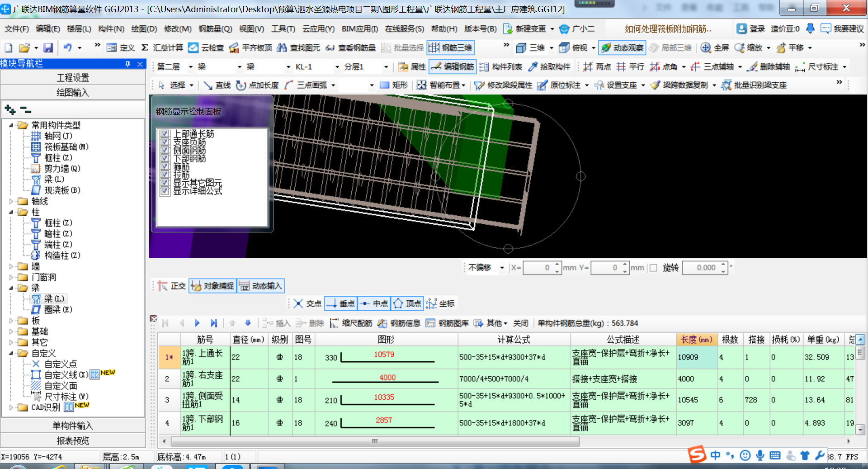
Task: Select 圈梁(E) in the tree
Action: click(x=52, y=310)
